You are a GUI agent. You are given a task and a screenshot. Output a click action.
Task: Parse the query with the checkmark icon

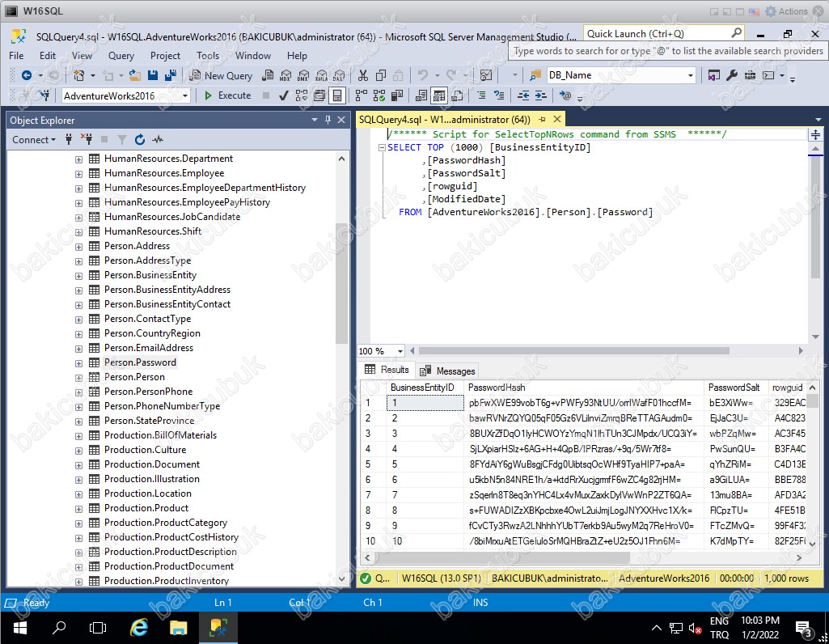tap(284, 95)
